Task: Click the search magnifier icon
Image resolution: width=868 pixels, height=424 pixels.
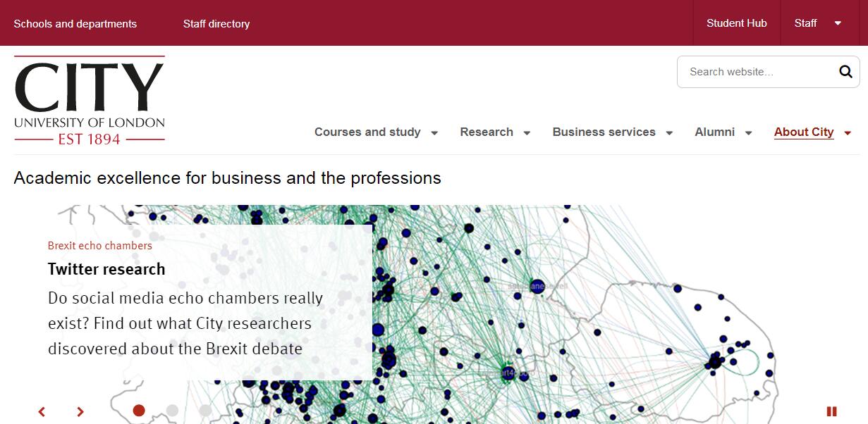Action: pyautogui.click(x=845, y=72)
